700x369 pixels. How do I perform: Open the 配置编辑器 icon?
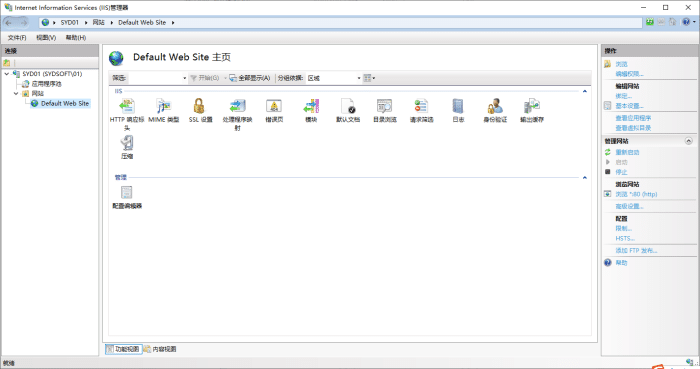tap(127, 198)
